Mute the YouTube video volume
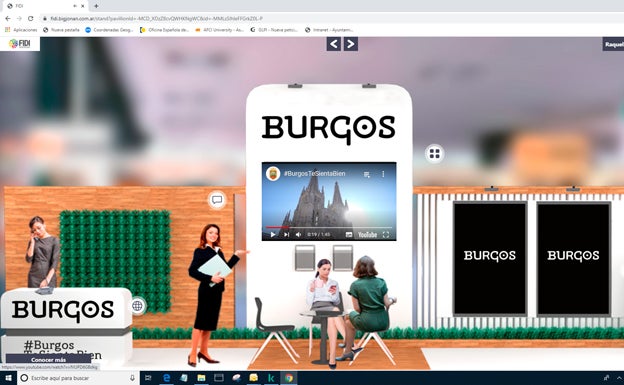 pyautogui.click(x=298, y=235)
